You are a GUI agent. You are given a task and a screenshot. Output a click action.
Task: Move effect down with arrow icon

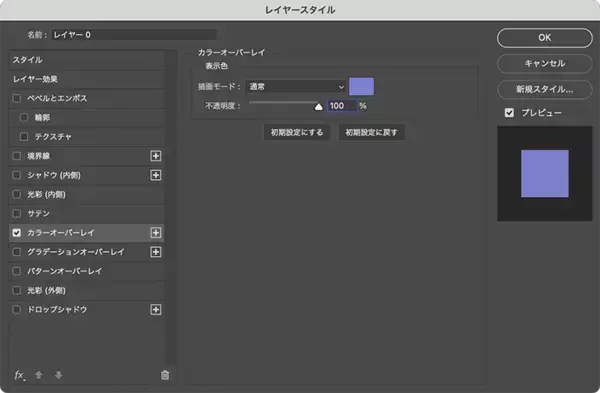(x=59, y=375)
